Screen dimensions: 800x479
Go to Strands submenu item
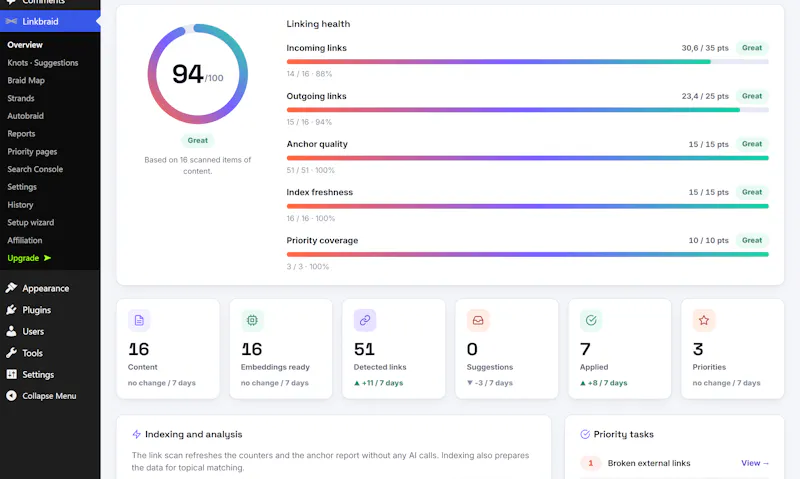(21, 98)
